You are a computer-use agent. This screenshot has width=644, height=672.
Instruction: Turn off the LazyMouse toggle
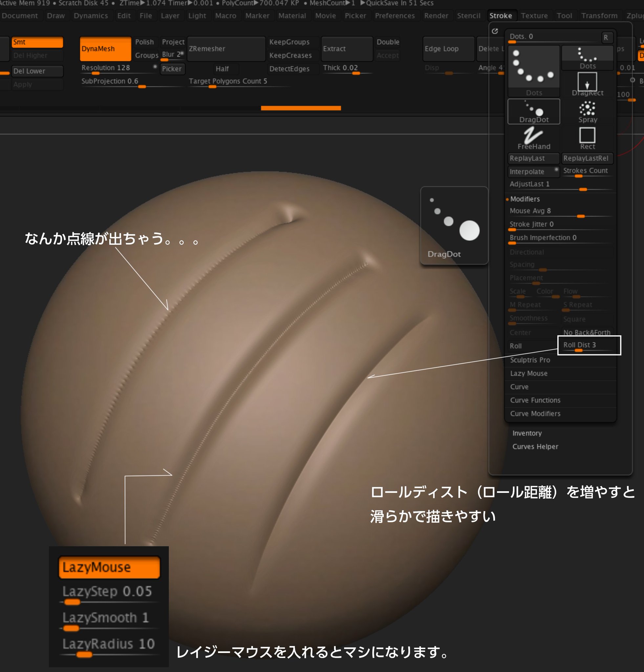pyautogui.click(x=109, y=567)
